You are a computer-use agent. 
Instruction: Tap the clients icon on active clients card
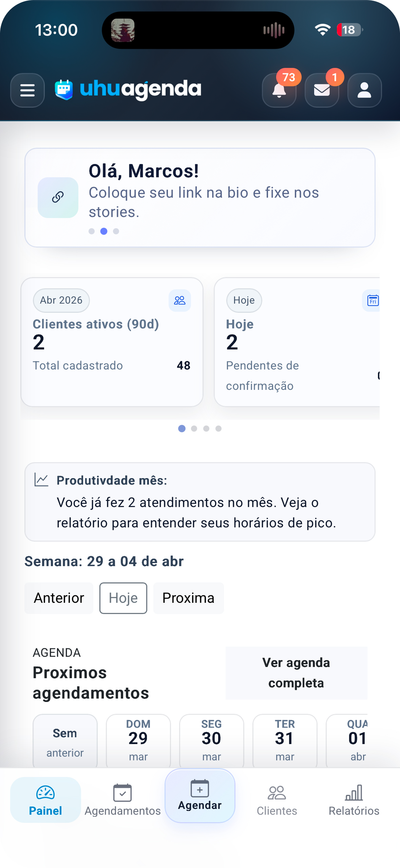[179, 300]
